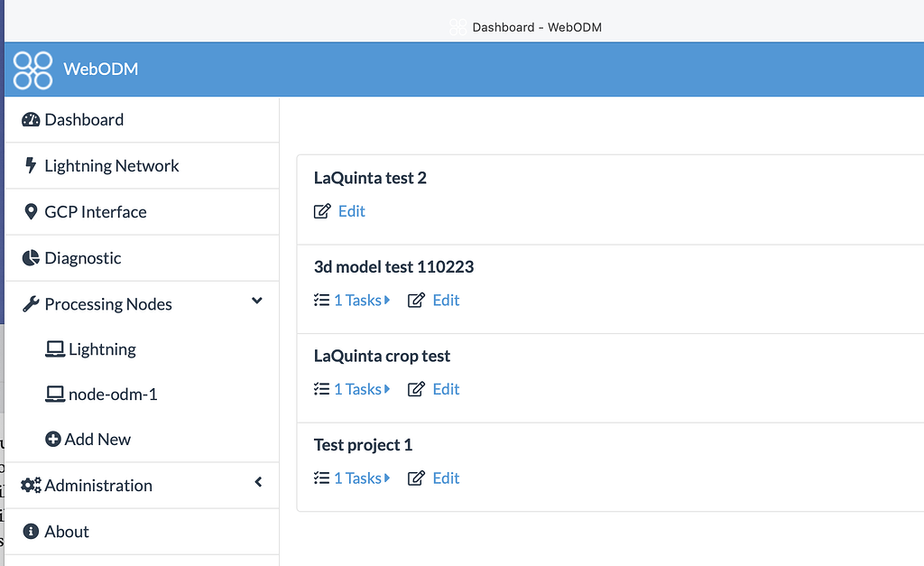The width and height of the screenshot is (924, 566).
Task: Open GCP Interface map marker icon
Action: (x=31, y=212)
